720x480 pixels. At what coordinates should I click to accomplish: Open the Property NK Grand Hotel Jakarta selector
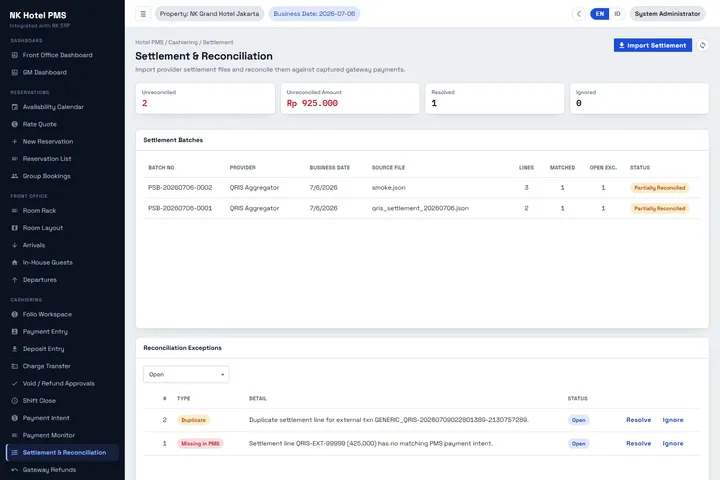tap(209, 14)
